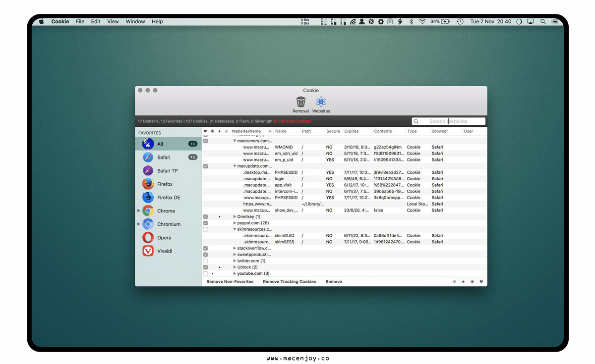Open Notification Center list icon
The height and width of the screenshot is (364, 595).
[x=555, y=22]
